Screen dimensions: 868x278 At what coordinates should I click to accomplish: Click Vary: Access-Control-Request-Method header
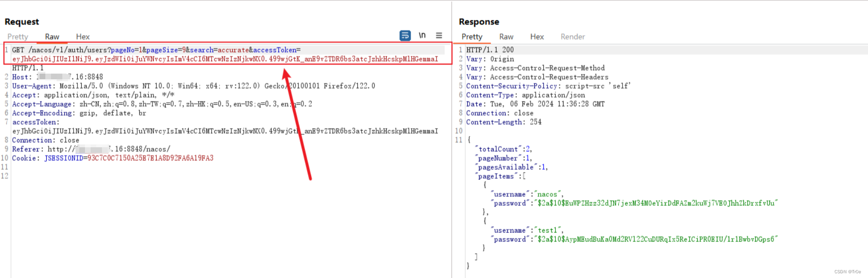[x=535, y=68]
